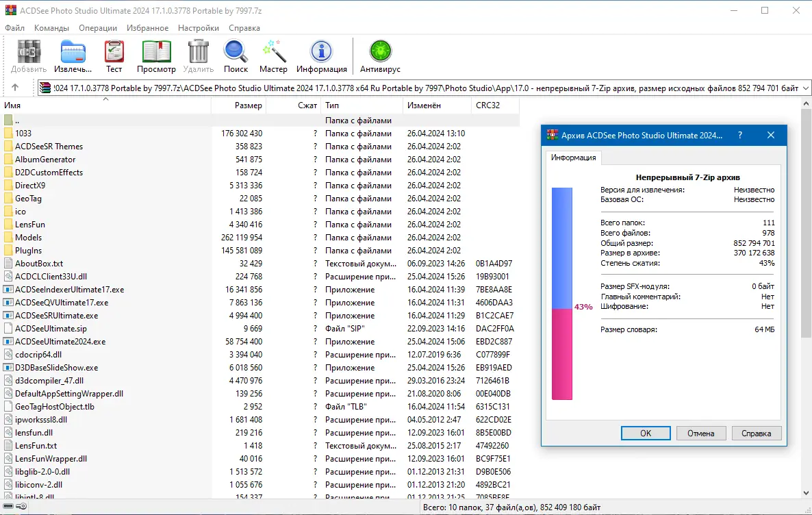Click the compression ratio bar in the dialog
The width and height of the screenshot is (812, 515).
click(562, 294)
